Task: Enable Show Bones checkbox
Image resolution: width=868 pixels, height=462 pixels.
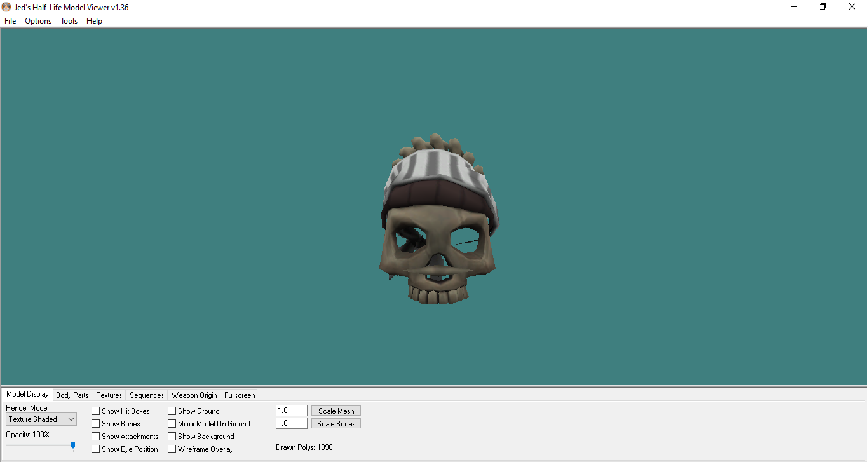Action: pyautogui.click(x=96, y=424)
